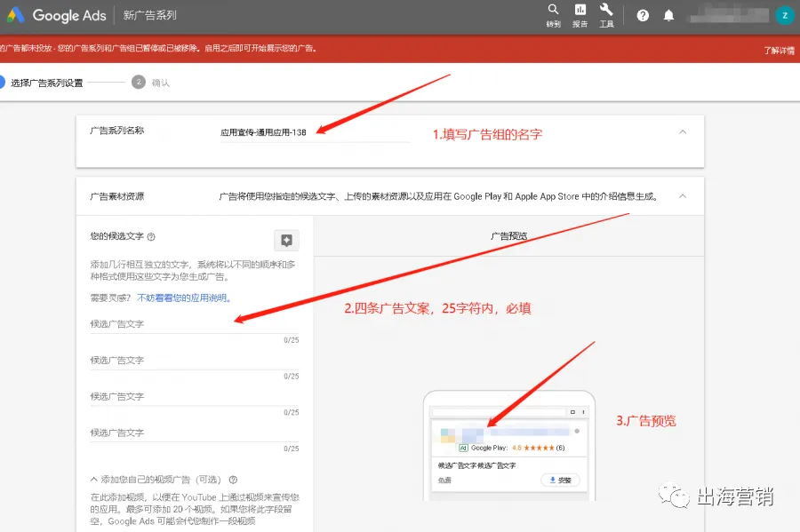Click the 新广告系列 title text
The image size is (800, 532).
coord(150,15)
